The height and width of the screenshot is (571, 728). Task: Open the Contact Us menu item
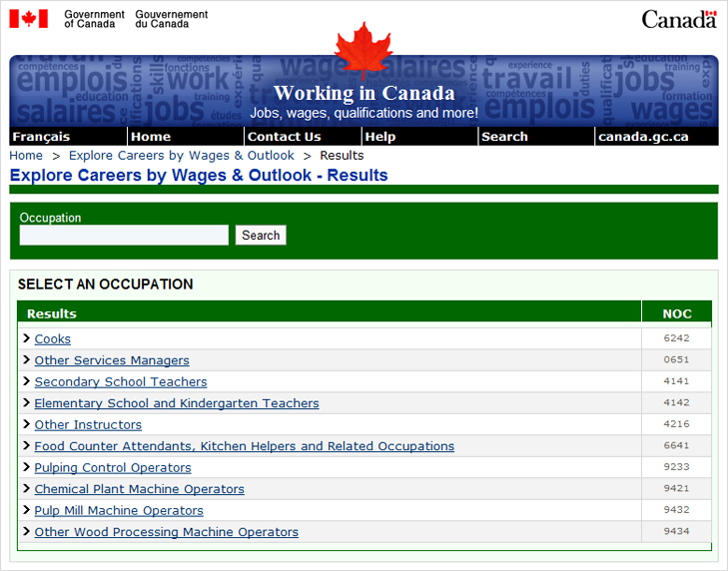tap(303, 137)
